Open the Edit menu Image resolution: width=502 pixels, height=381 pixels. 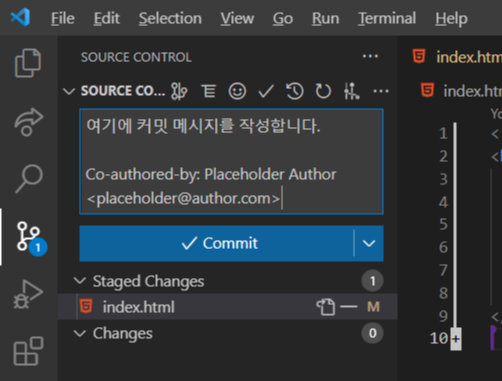pos(107,18)
